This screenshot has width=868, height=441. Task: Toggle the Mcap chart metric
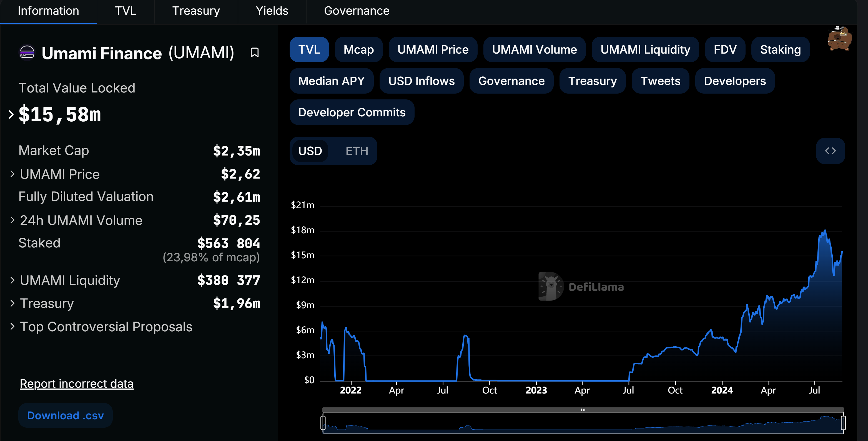pyautogui.click(x=358, y=49)
